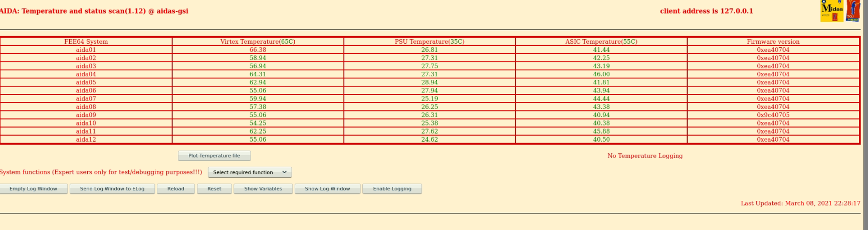Click ASIC temperature value 45.88
The width and height of the screenshot is (868, 230).
(601, 131)
